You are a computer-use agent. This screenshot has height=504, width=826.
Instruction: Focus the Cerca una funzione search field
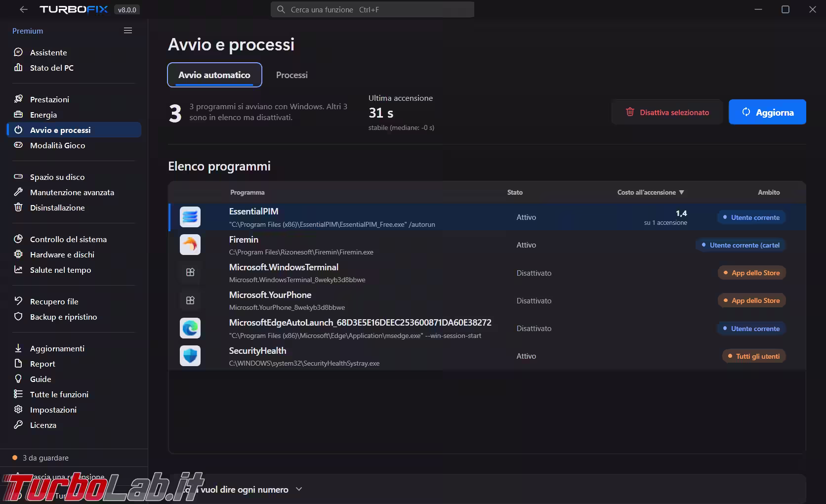pos(372,9)
